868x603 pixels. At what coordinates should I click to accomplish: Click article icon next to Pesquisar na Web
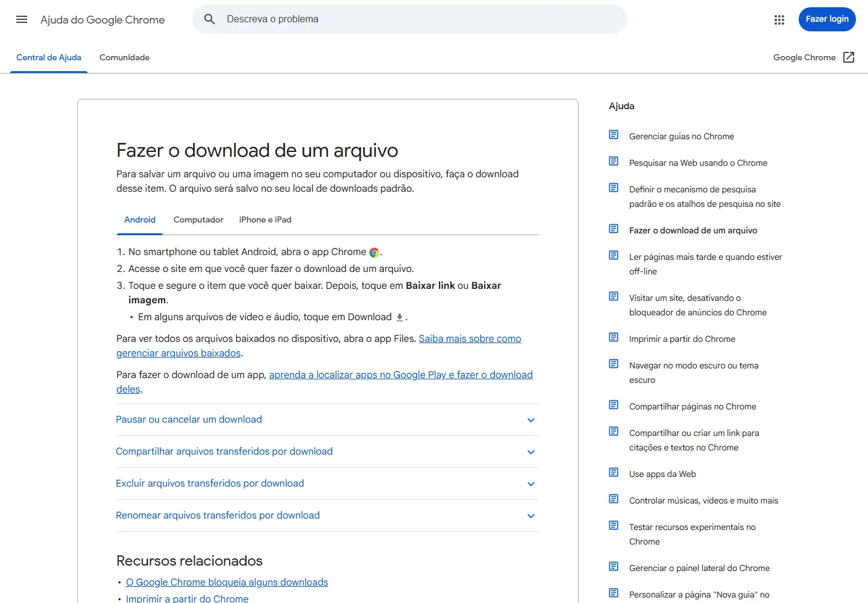point(614,161)
